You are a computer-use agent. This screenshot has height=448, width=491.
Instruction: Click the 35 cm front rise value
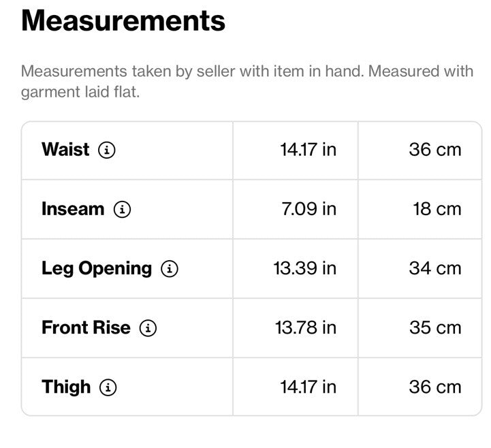(435, 327)
